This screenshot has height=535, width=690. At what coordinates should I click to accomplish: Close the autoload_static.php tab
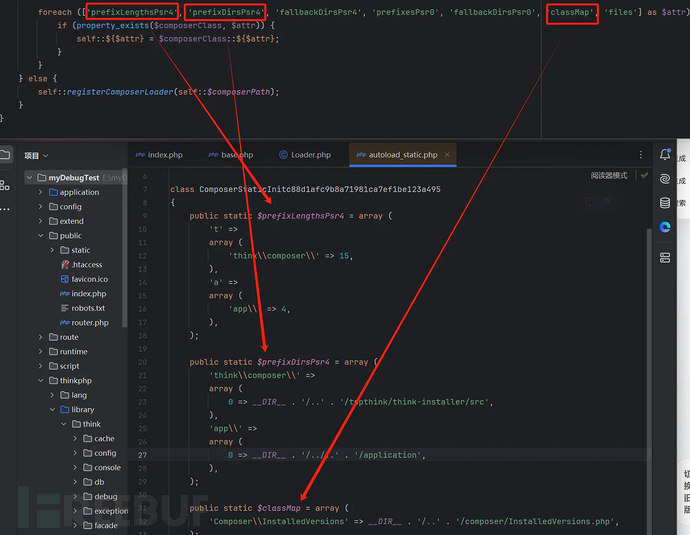(x=446, y=155)
